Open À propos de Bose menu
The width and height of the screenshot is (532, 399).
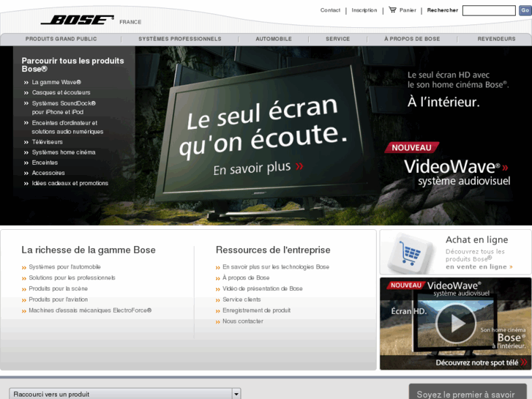coord(412,39)
